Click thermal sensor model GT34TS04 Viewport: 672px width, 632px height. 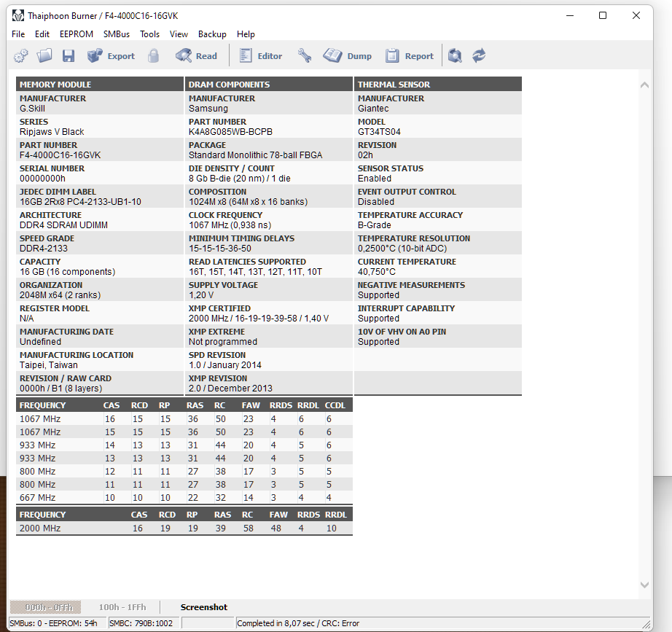[x=379, y=132]
